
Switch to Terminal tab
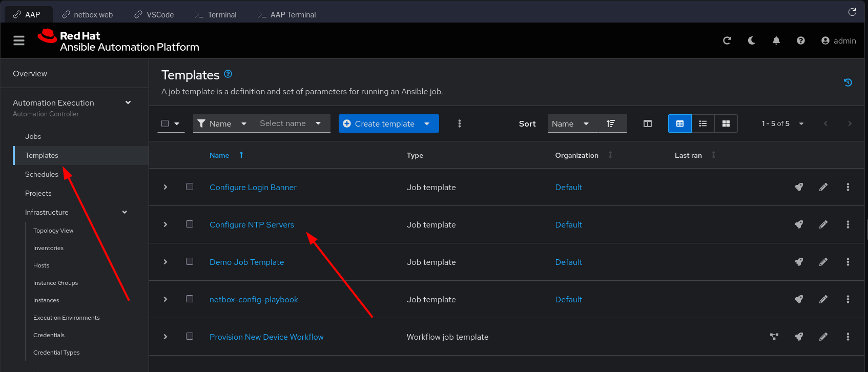[216, 14]
